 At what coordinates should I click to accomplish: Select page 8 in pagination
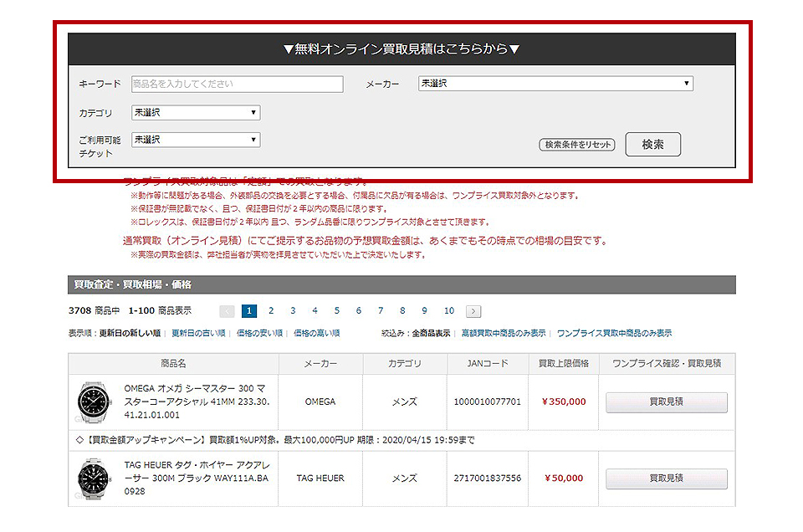402,311
